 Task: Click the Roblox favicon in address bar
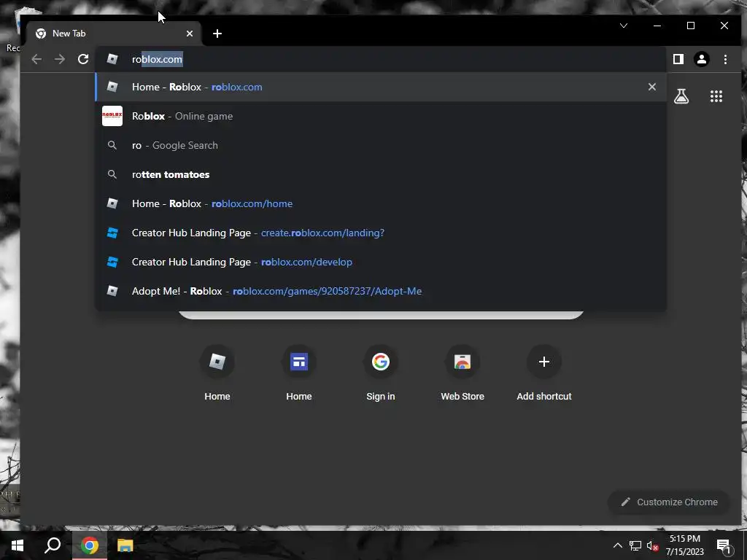click(112, 59)
